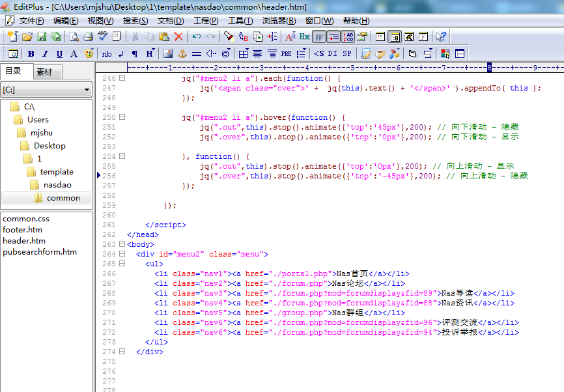Click the Open file folder icon
Viewport: 564px width, 392px height.
(x=27, y=36)
